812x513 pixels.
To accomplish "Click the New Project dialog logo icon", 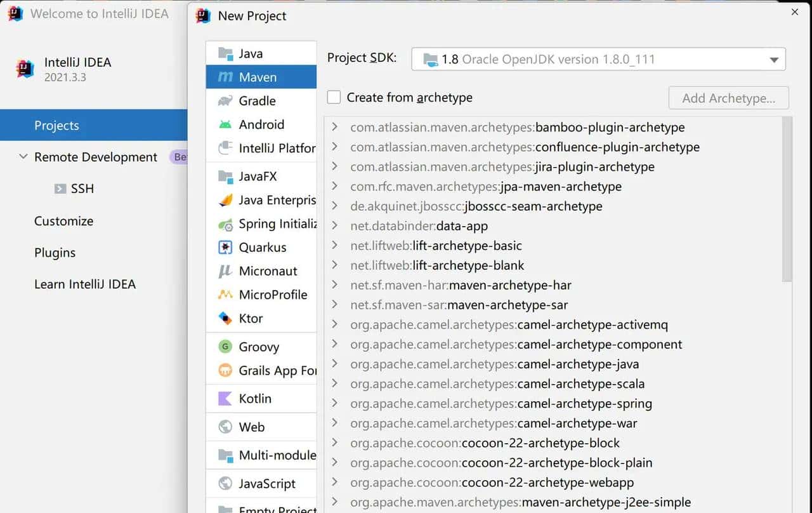I will tap(204, 16).
